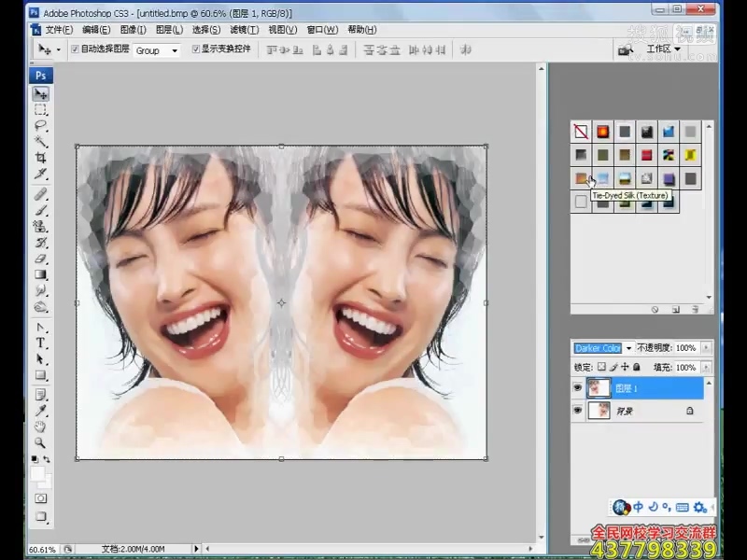Select the Eraser tool
The width and height of the screenshot is (747, 560).
(41, 259)
